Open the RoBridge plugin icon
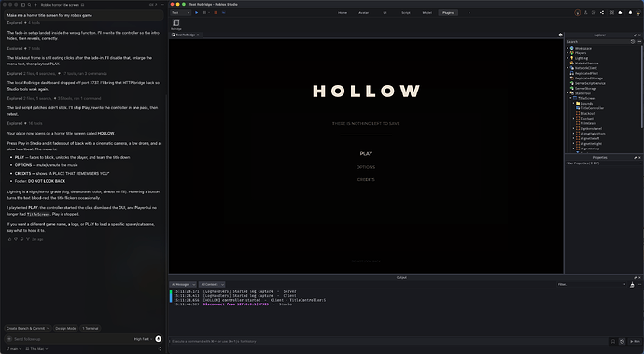Screen dimensions: 644x354 [x=176, y=24]
